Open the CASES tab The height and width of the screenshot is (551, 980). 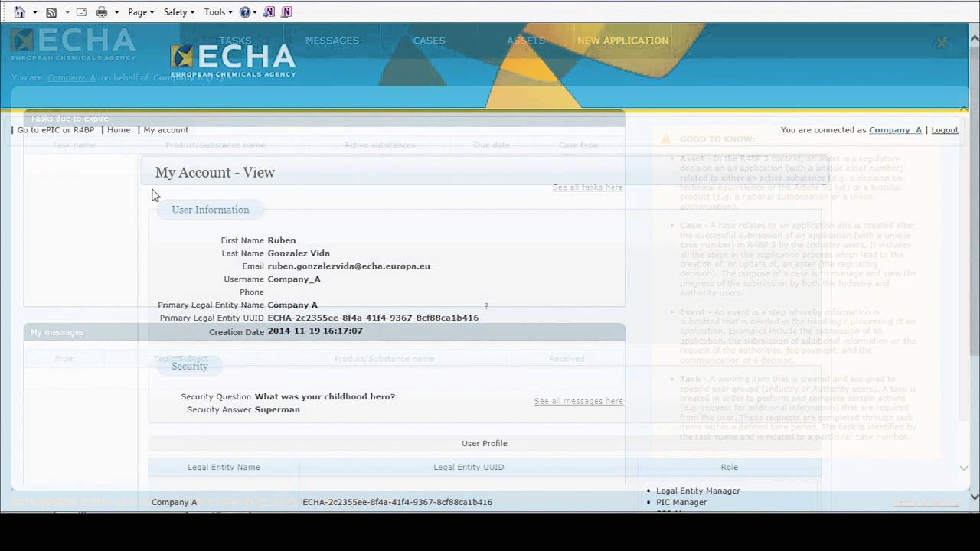click(x=429, y=41)
